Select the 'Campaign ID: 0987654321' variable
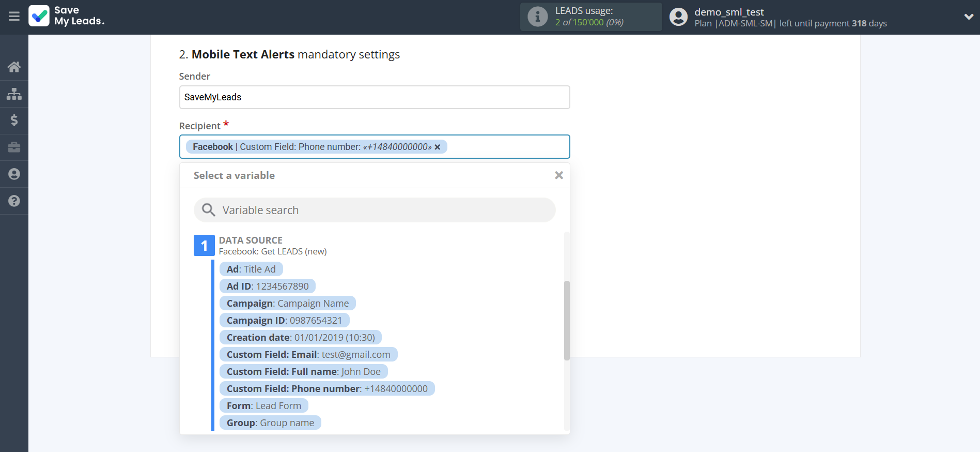 284,320
